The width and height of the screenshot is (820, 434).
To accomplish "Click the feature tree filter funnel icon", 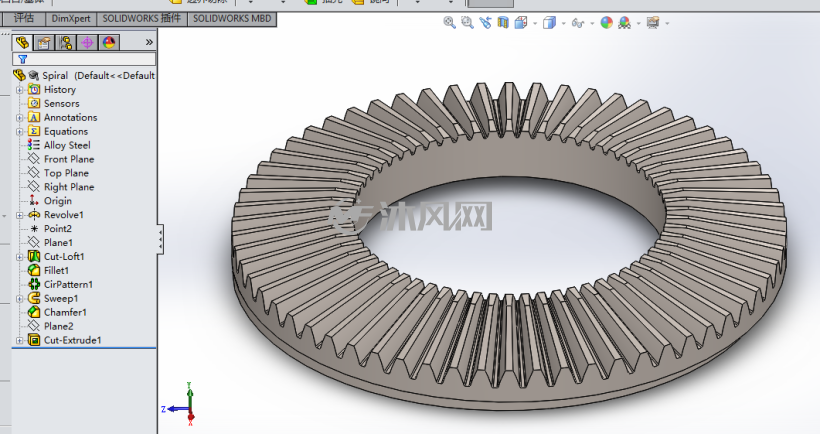I will 22,59.
